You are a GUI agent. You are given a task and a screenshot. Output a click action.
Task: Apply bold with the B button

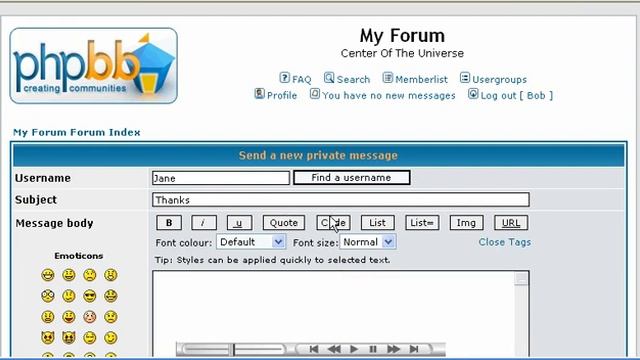pyautogui.click(x=169, y=223)
